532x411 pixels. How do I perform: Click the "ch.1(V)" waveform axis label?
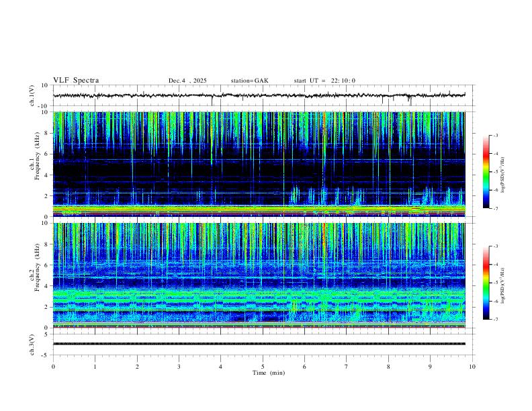pyautogui.click(x=32, y=95)
